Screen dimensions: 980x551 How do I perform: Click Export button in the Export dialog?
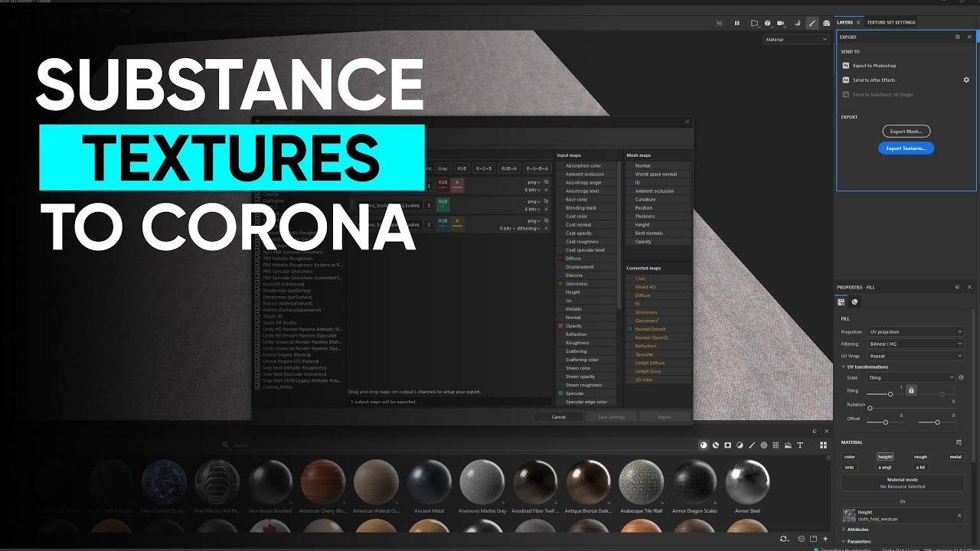[665, 417]
